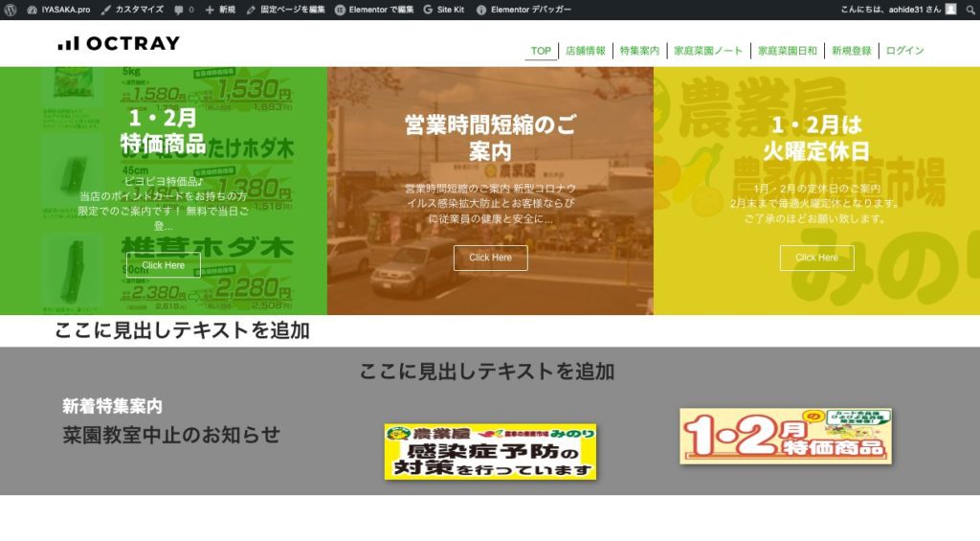The width and height of the screenshot is (980, 541).
Task: Choose Elementor で編集 in the admin bar
Action: (x=374, y=10)
